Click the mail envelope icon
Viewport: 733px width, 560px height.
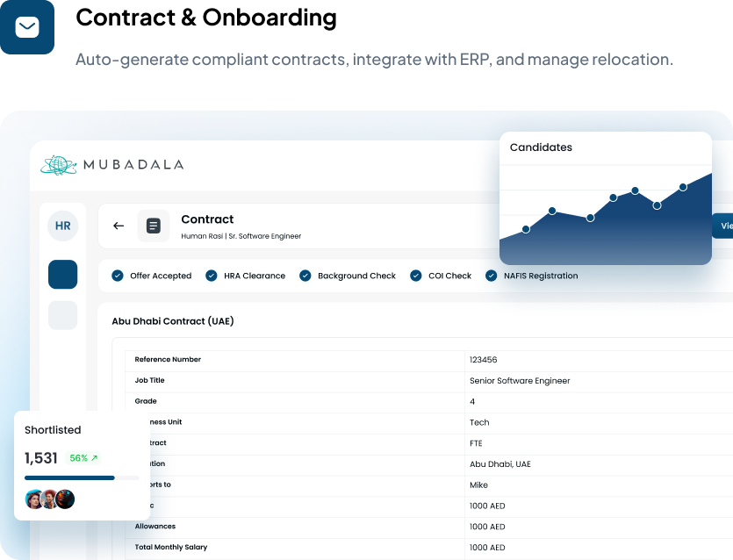pos(27,27)
